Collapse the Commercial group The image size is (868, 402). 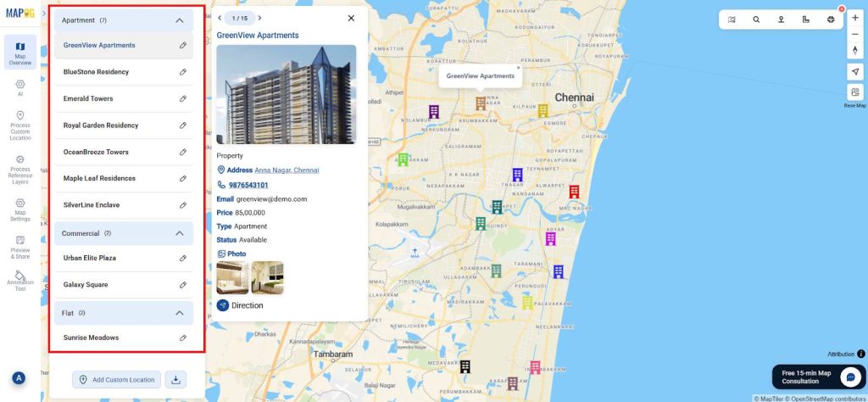point(179,234)
